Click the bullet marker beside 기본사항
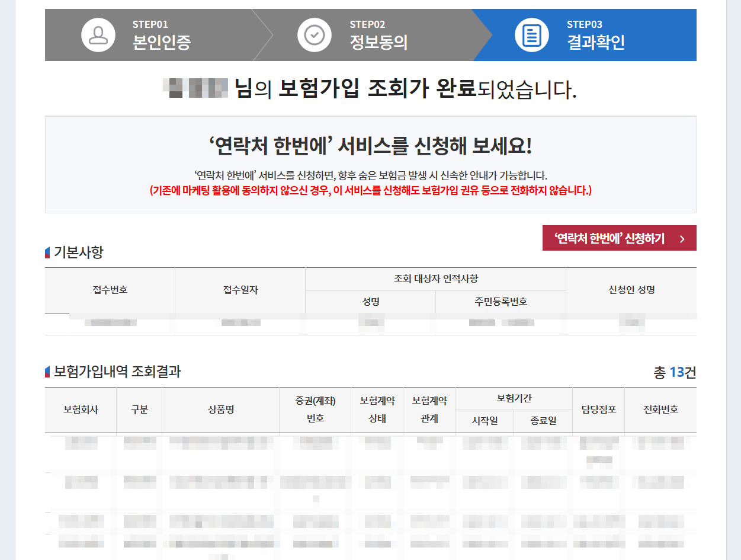741x560 pixels. pos(47,252)
